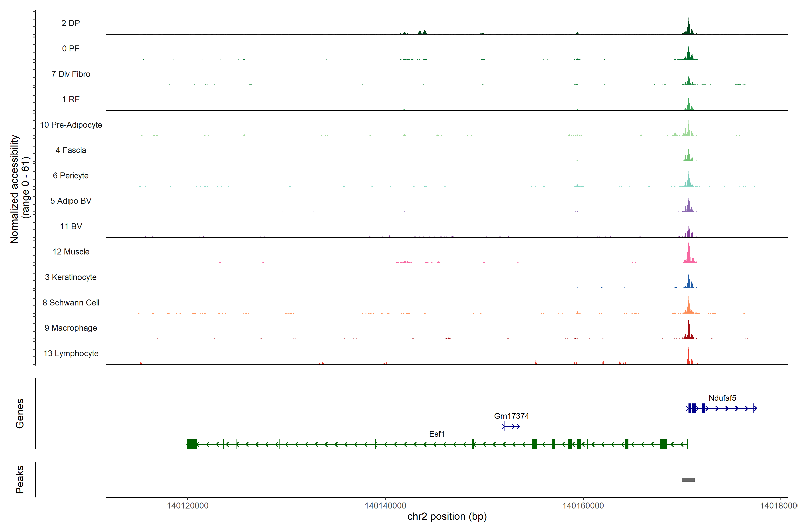Viewport: 798px width, 532px height.
Task: Click the 12 Muscle track label
Action: pyautogui.click(x=71, y=252)
